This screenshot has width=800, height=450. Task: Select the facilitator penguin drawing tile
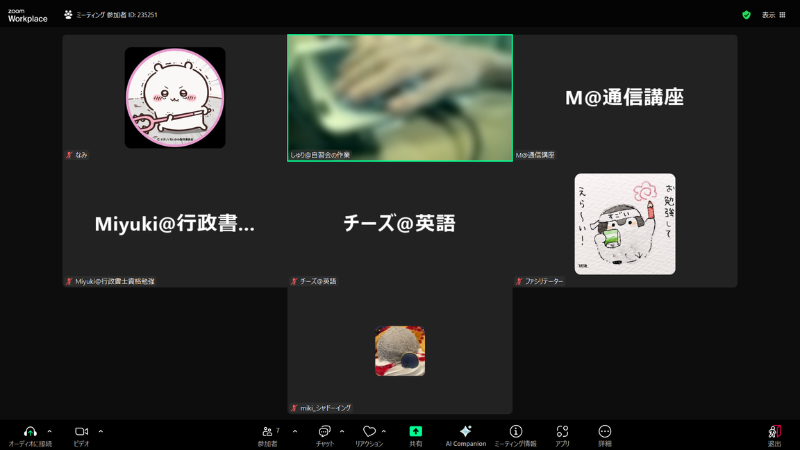coord(625,224)
